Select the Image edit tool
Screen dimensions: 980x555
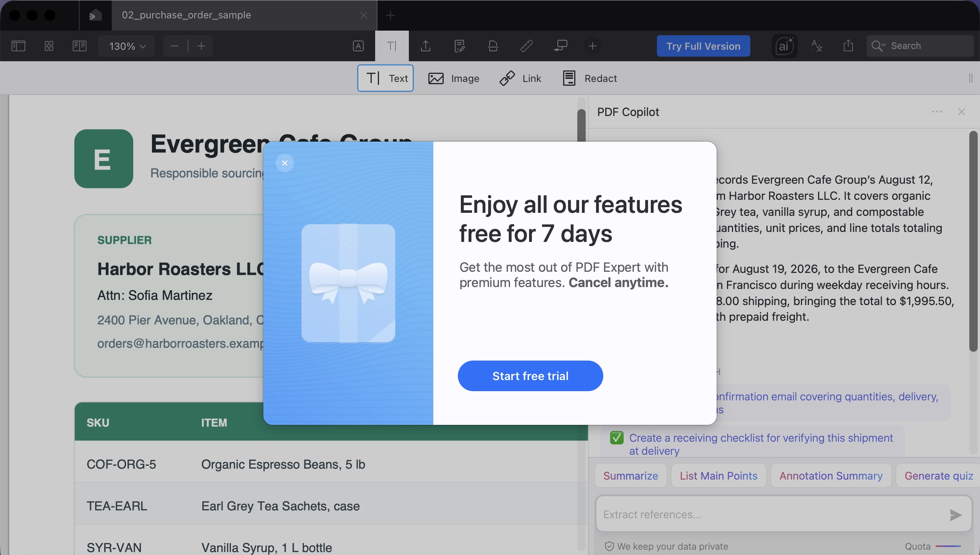pos(454,78)
